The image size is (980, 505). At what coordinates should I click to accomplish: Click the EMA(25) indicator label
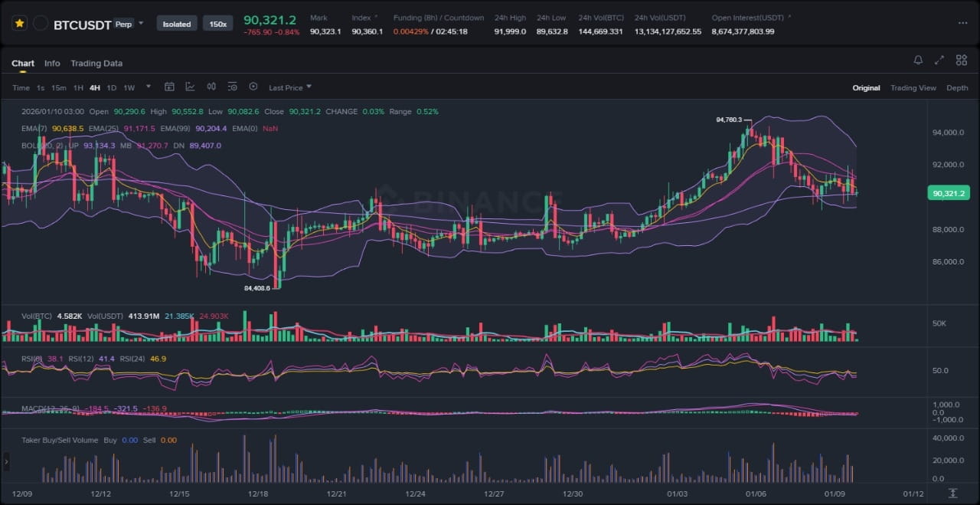[x=103, y=128]
